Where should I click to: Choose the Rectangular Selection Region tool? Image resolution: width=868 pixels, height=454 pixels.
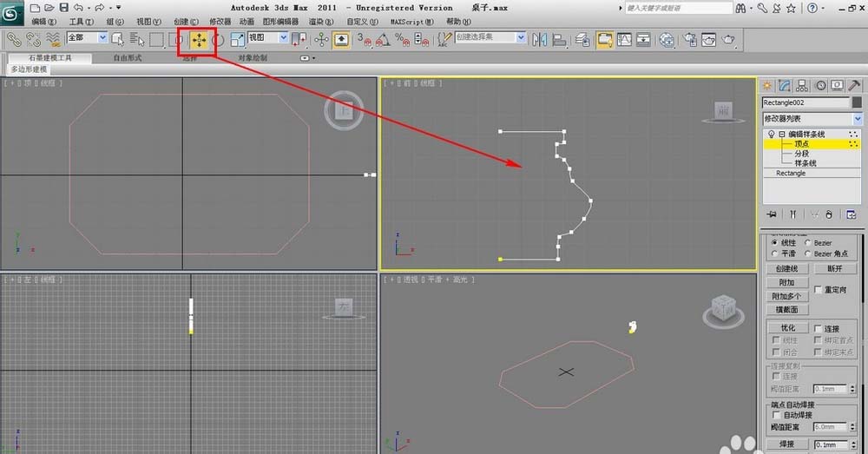157,39
